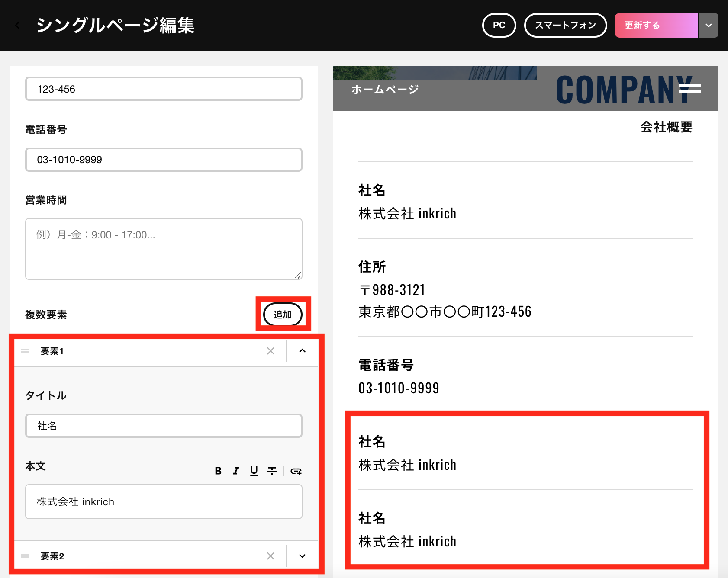Image resolution: width=728 pixels, height=578 pixels.
Task: Switch preview to スマートフォン mode
Action: [565, 26]
